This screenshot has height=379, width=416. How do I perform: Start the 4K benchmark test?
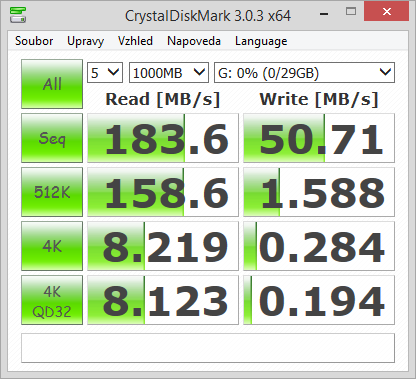52,246
